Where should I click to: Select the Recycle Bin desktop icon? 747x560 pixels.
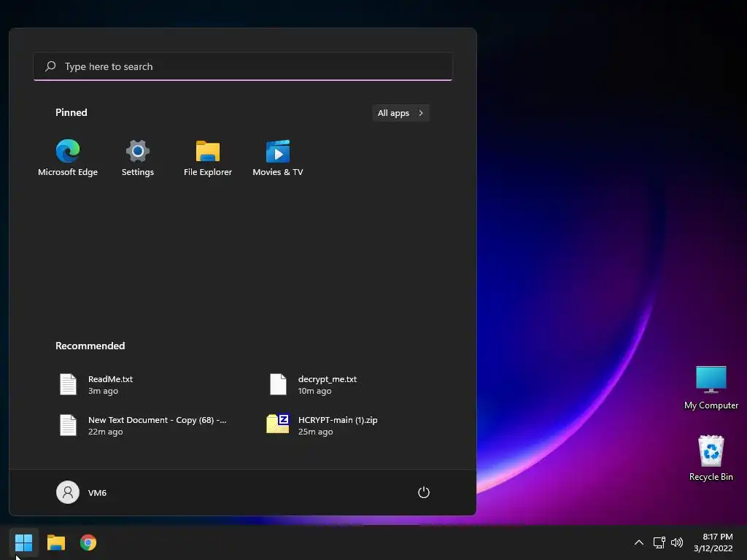click(x=711, y=458)
